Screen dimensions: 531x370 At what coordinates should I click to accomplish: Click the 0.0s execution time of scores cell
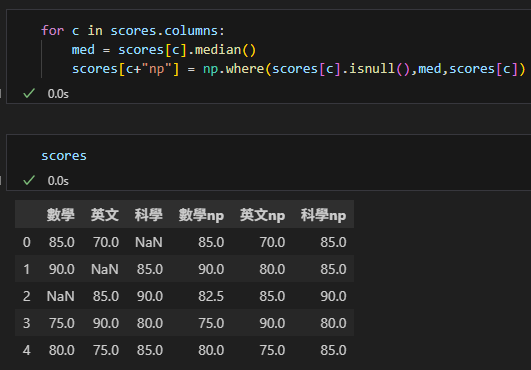[58, 181]
